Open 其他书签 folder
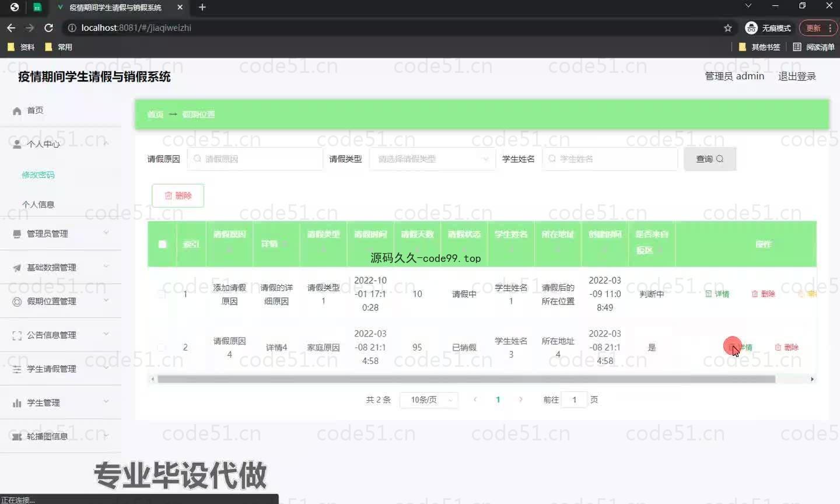 coord(759,47)
